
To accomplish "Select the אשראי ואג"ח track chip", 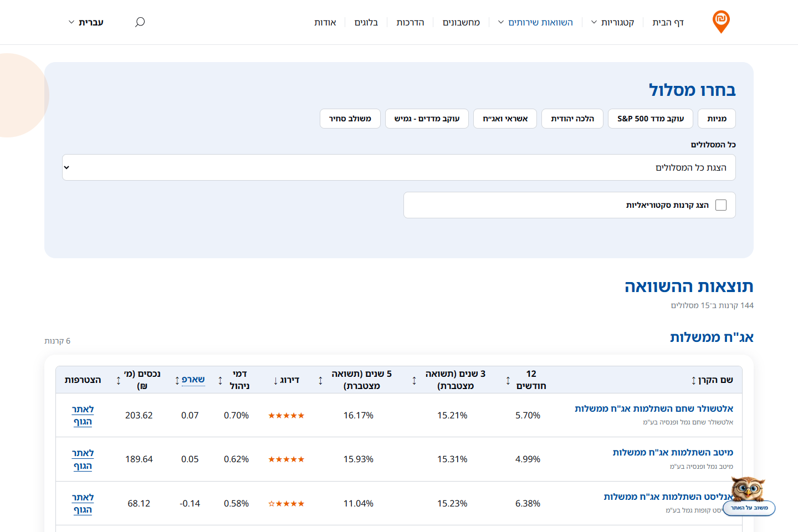I will (505, 119).
